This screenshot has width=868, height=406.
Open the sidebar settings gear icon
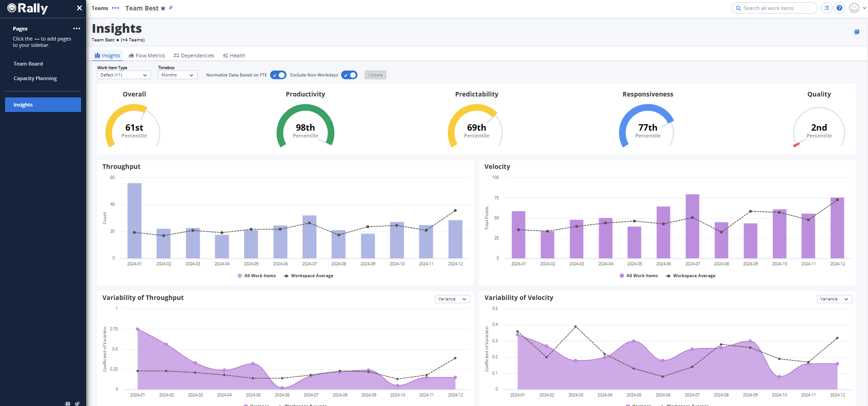77,403
